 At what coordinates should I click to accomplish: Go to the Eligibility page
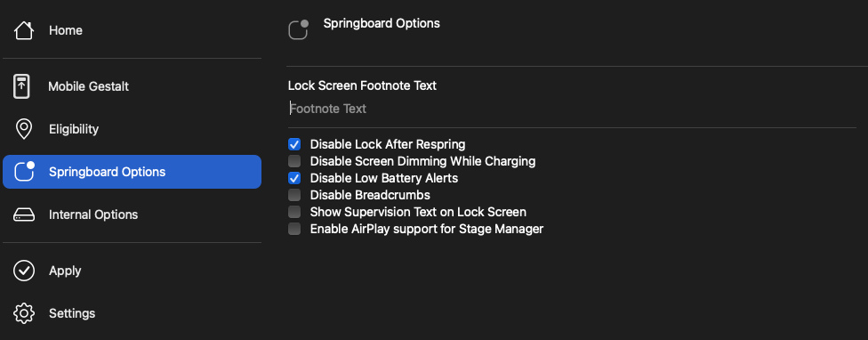pos(74,129)
